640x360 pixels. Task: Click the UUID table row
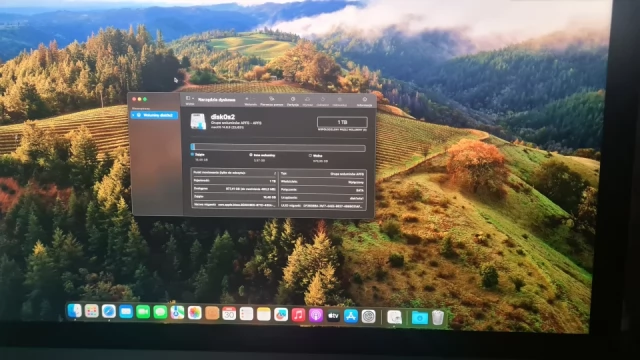pos(322,206)
